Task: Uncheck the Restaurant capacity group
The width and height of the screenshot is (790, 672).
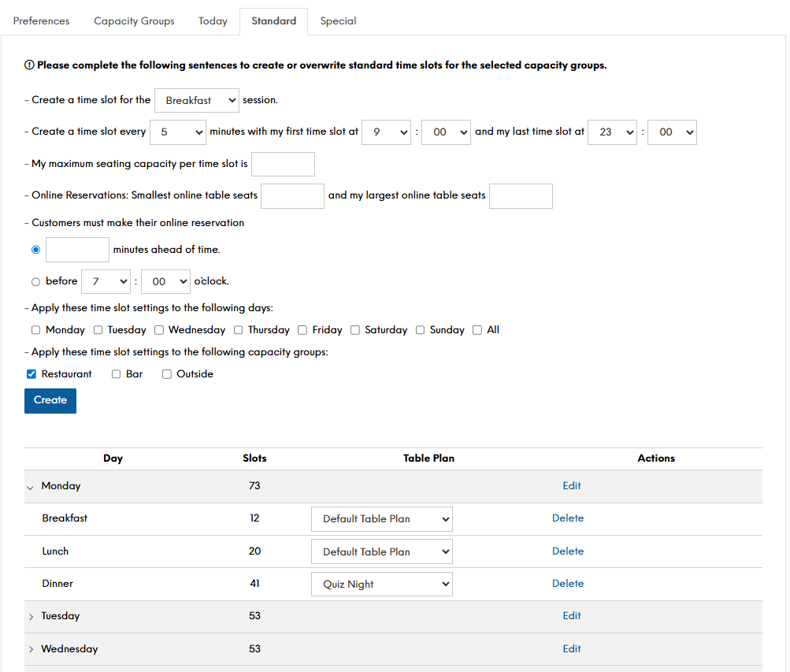Action: tap(32, 374)
